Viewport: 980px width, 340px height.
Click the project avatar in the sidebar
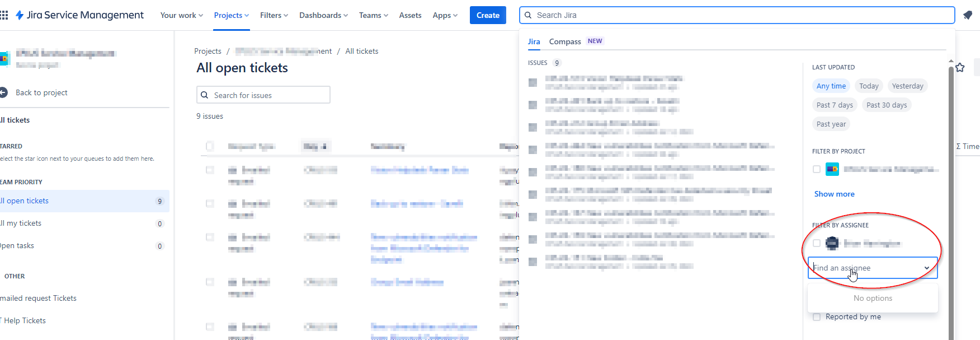pyautogui.click(x=4, y=58)
